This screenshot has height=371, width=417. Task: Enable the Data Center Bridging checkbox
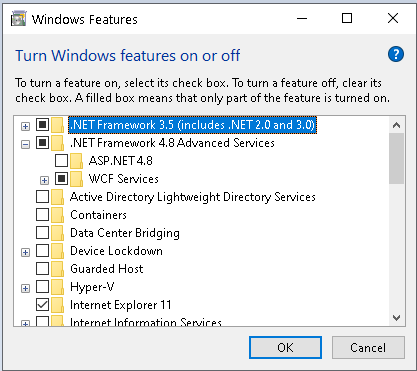pyautogui.click(x=42, y=233)
